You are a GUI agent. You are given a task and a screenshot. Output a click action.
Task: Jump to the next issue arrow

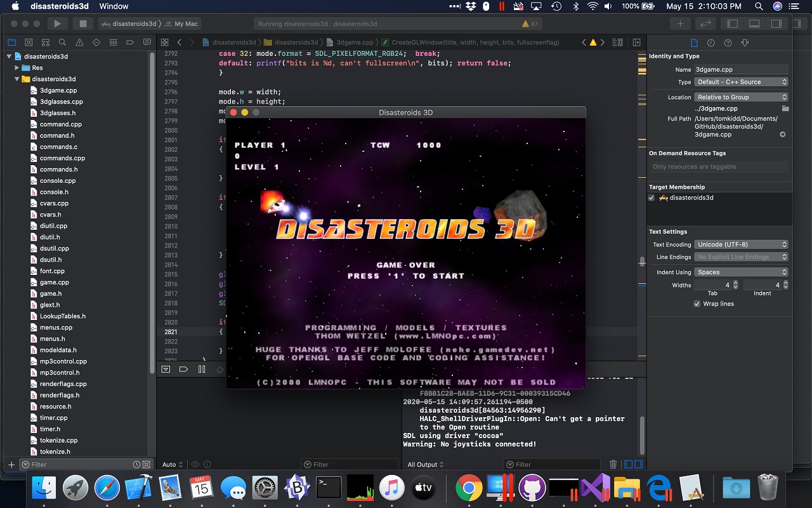(603, 43)
